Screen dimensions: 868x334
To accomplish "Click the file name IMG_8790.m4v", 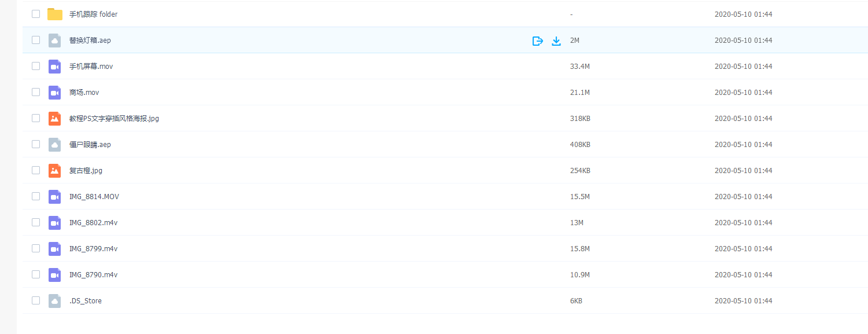I will [x=94, y=275].
